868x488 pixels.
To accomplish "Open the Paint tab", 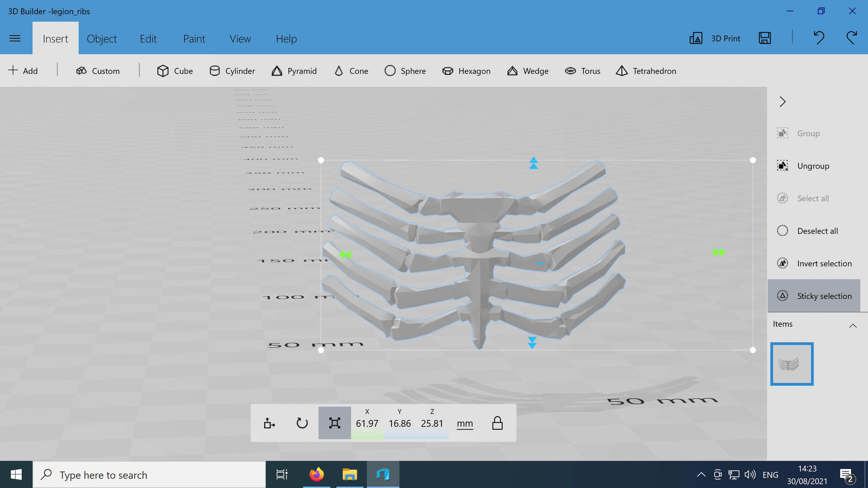I will [194, 38].
